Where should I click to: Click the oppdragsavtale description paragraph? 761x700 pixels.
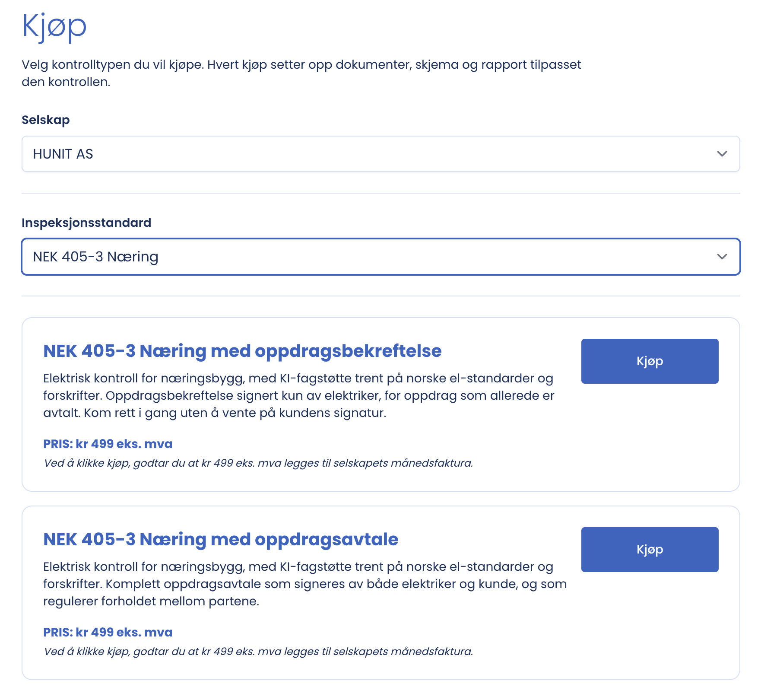click(305, 584)
